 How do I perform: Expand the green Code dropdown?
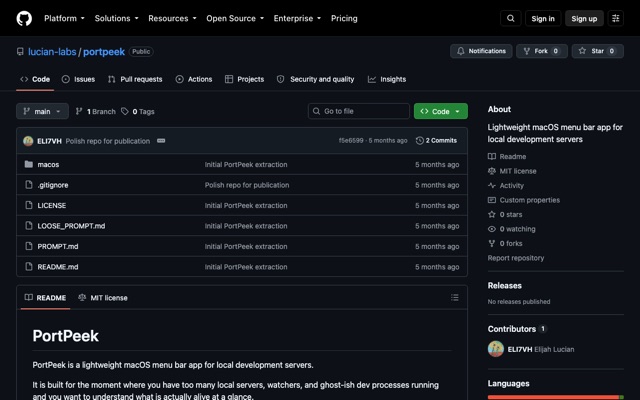coord(441,111)
